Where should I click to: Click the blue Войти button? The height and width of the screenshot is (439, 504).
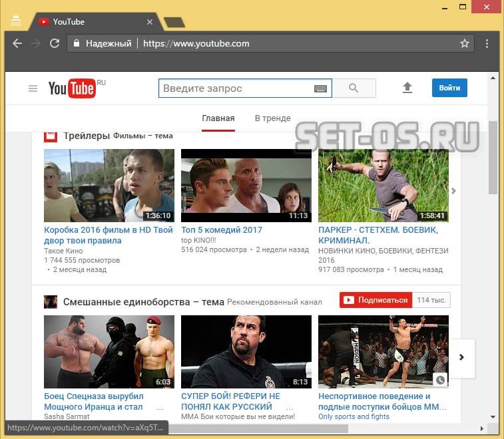point(449,88)
